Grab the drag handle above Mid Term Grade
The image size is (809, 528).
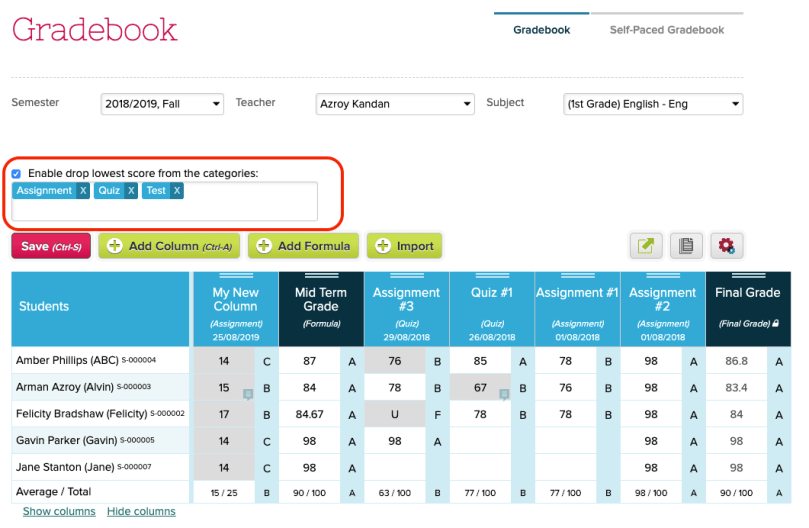click(321, 276)
